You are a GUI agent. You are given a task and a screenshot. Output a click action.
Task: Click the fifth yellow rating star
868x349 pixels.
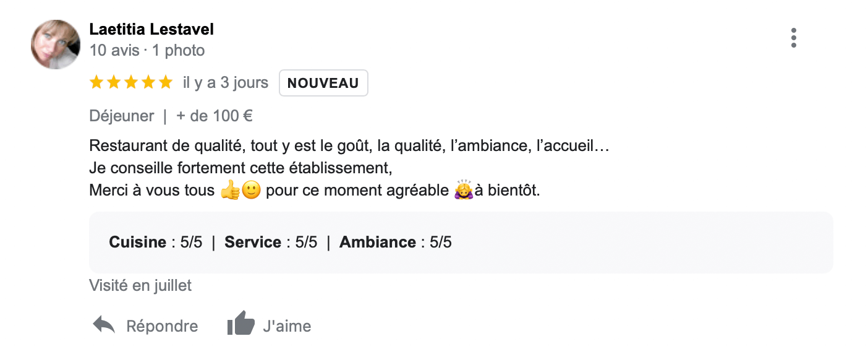point(166,82)
